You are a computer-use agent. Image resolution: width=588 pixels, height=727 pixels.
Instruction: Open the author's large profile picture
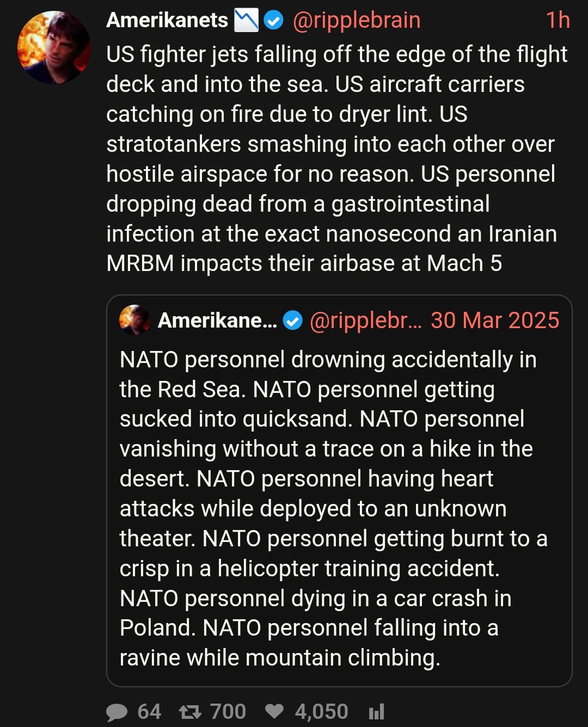coord(53,48)
